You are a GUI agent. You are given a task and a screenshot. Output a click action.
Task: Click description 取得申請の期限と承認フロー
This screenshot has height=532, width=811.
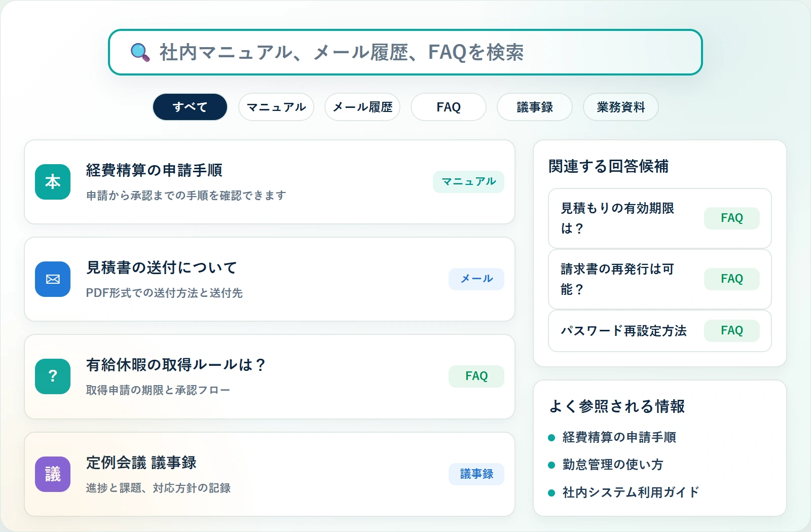coord(158,390)
